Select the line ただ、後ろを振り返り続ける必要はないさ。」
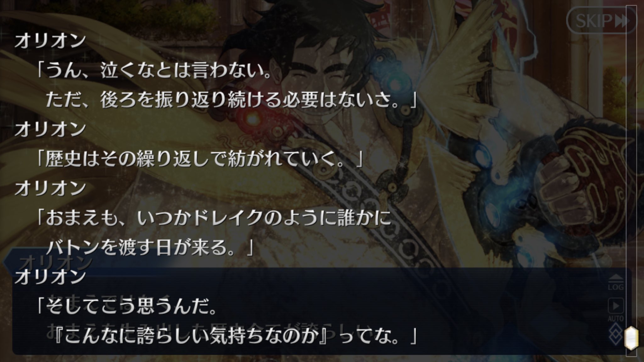This screenshot has height=362, width=644. [x=231, y=101]
